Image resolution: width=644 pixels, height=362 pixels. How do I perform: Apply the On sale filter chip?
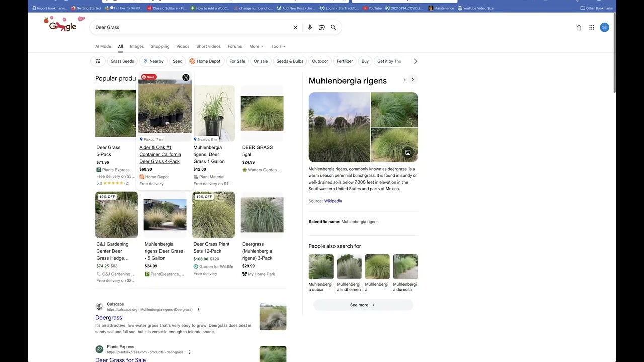261,61
